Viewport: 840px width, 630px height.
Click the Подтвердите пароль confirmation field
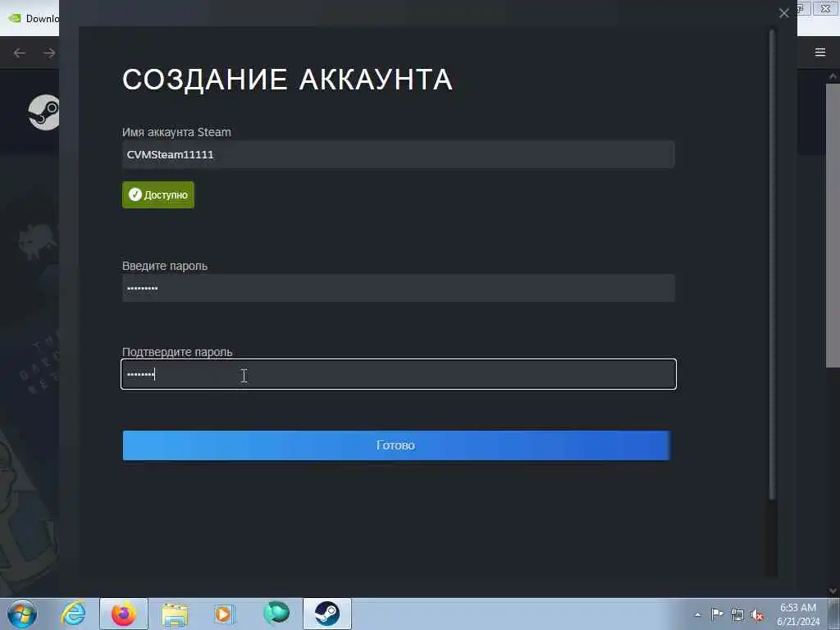point(398,374)
